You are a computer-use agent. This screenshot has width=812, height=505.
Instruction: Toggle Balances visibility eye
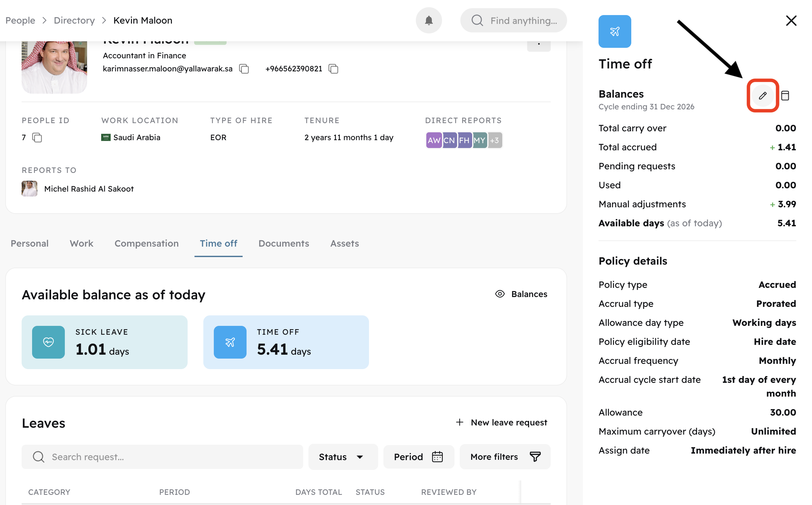500,294
